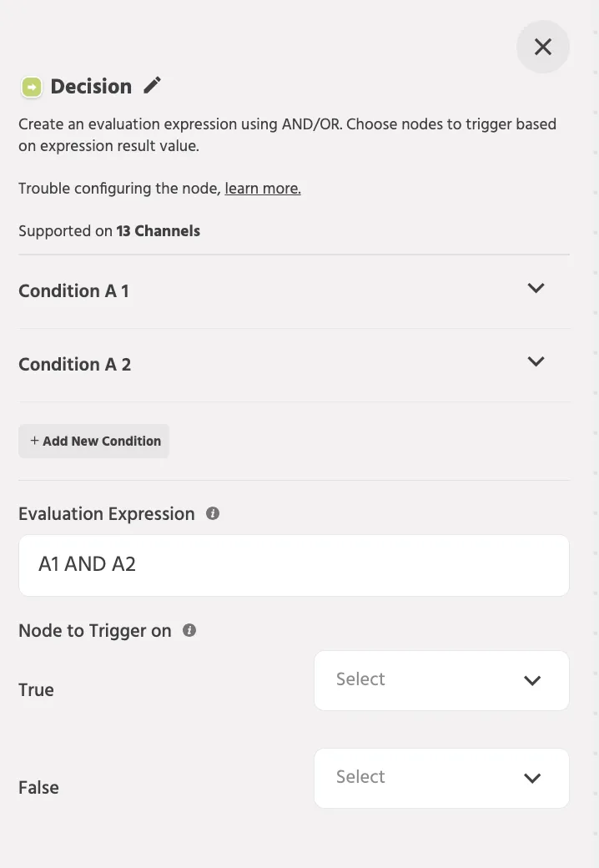
Task: Click the green Decision node icon
Action: click(32, 87)
